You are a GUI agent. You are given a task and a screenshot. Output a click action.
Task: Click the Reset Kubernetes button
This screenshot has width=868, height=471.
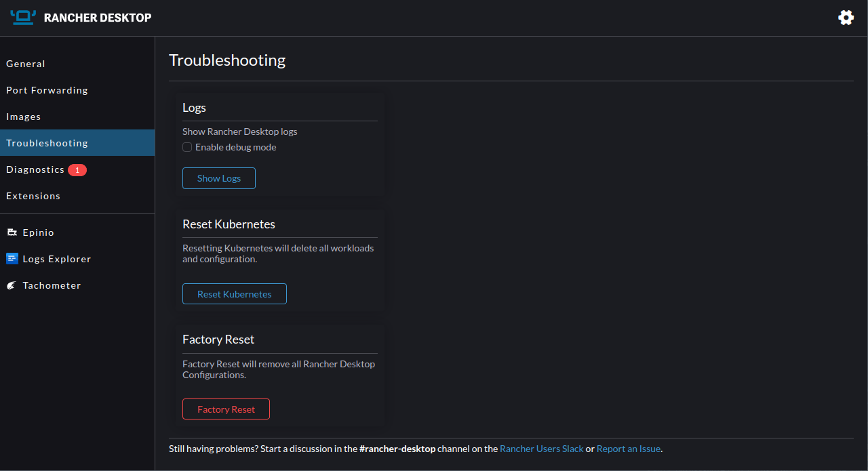click(234, 293)
